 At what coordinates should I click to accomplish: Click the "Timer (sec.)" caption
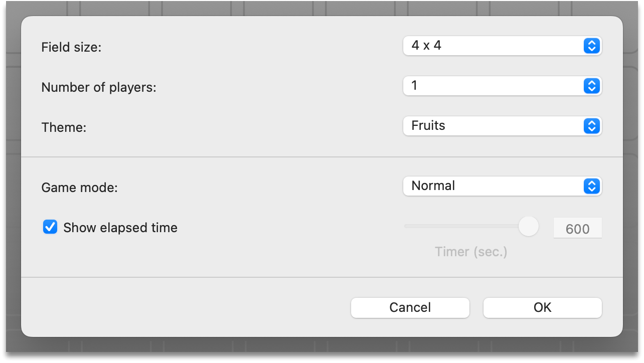(471, 252)
